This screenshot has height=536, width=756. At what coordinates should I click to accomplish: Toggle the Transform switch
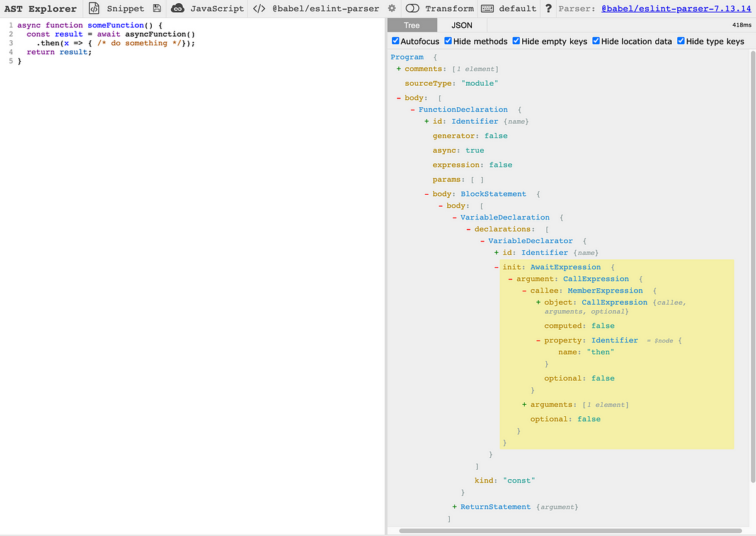coord(413,8)
